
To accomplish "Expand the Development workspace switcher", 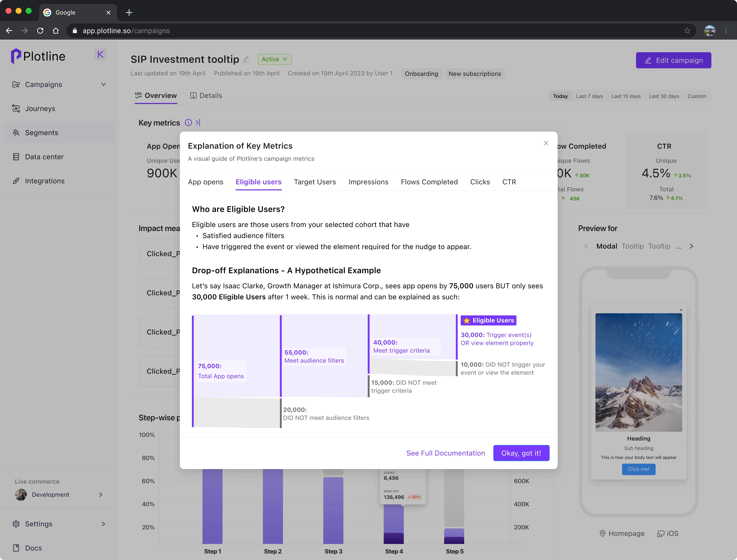I will point(100,495).
